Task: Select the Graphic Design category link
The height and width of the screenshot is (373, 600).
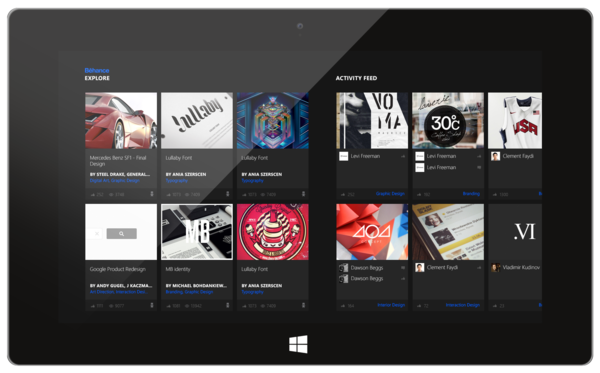Action: click(390, 194)
